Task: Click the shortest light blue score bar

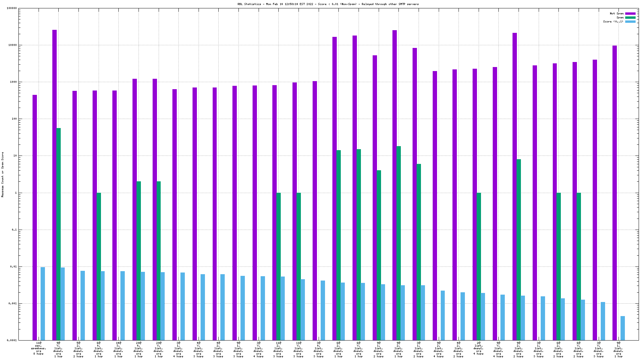Action: 623,328
